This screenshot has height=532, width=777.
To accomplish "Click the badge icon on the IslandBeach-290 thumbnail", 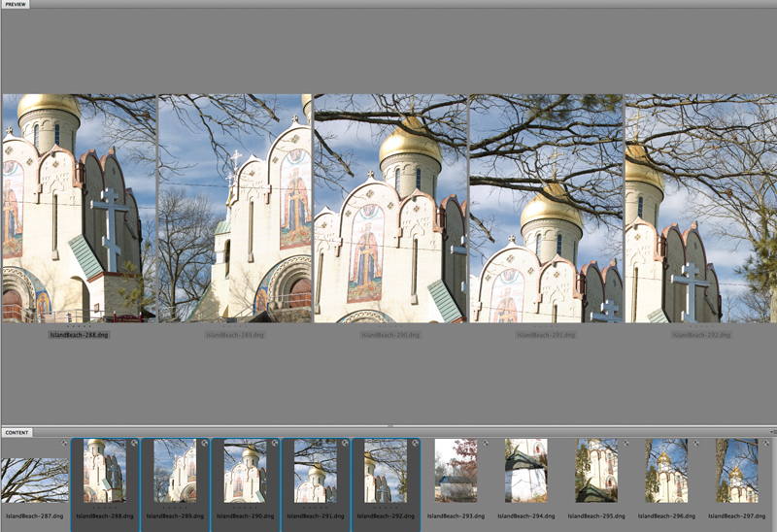I will coord(274,443).
